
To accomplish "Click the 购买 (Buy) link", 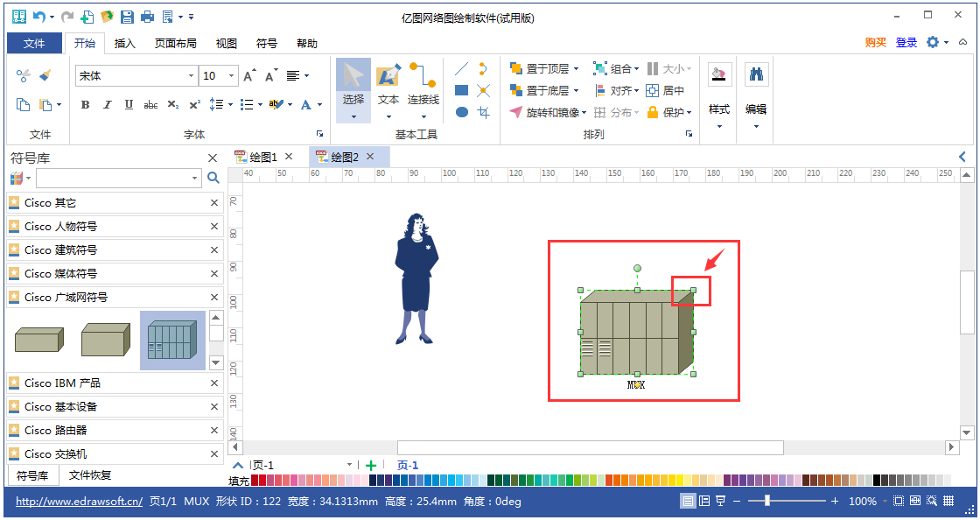I will coord(876,41).
